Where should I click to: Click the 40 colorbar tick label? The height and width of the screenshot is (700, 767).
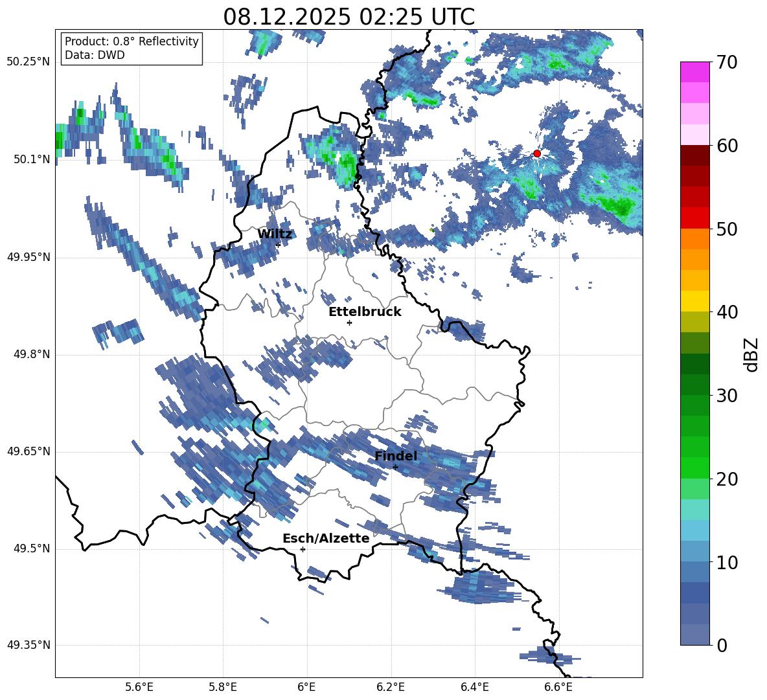click(727, 312)
